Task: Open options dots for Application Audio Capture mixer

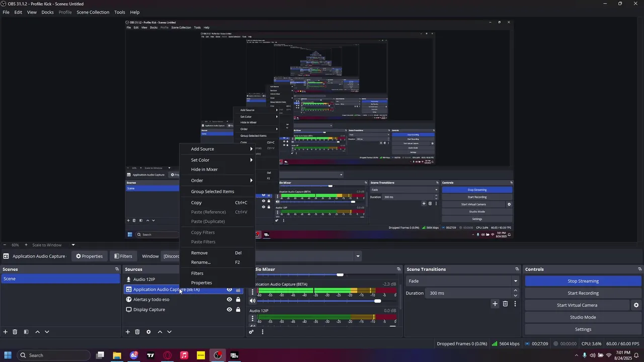Action: [253, 292]
